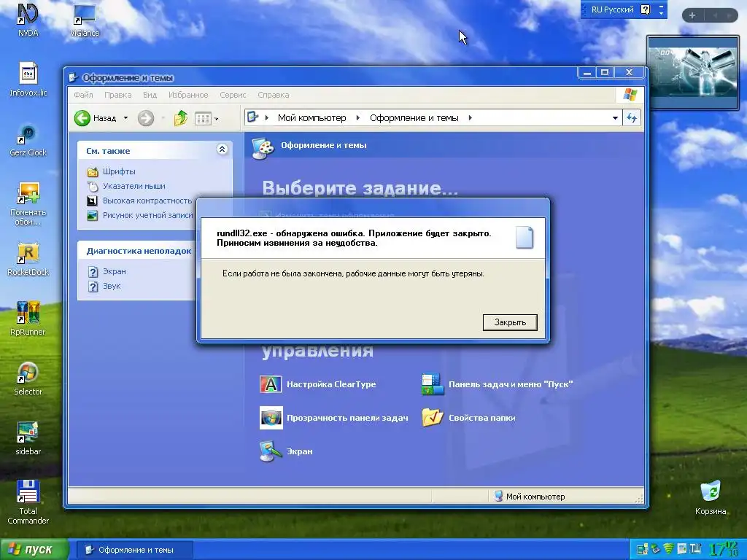
Task: Open Панель задач и меню "Пуск" item
Action: click(497, 384)
